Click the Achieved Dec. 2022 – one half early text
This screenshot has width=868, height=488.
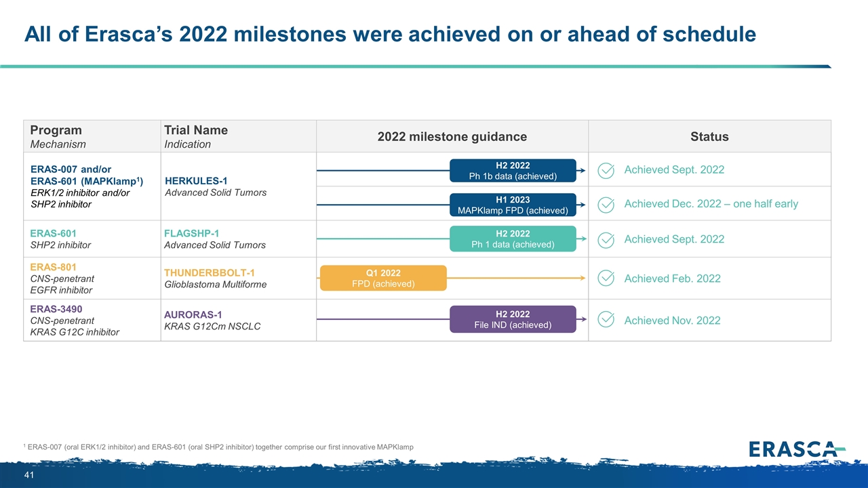click(x=711, y=204)
